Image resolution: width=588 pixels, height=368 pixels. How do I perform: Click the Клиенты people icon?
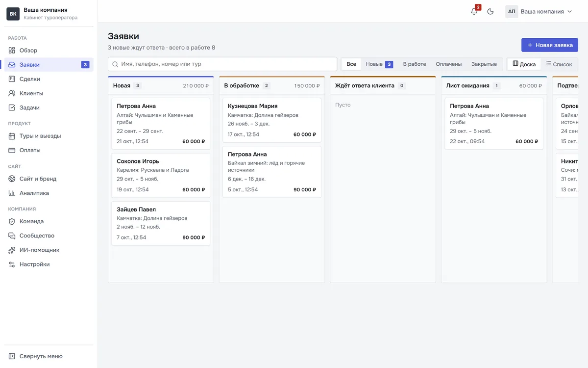coord(12,93)
